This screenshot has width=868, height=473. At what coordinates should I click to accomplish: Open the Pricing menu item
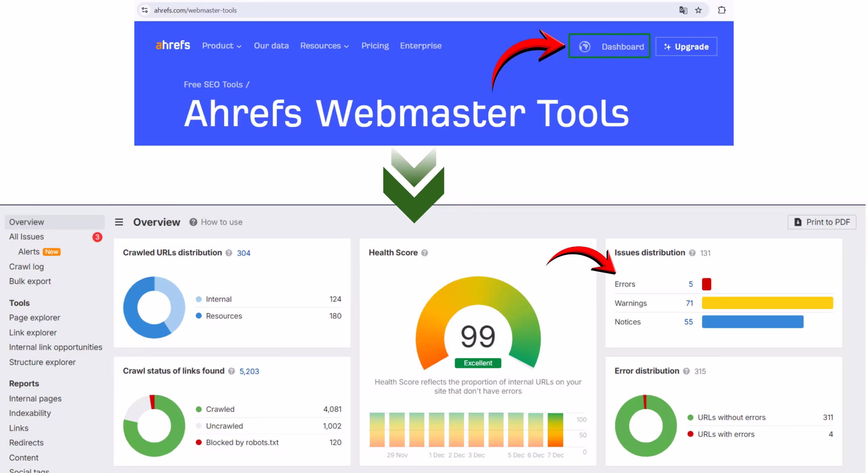pyautogui.click(x=375, y=46)
